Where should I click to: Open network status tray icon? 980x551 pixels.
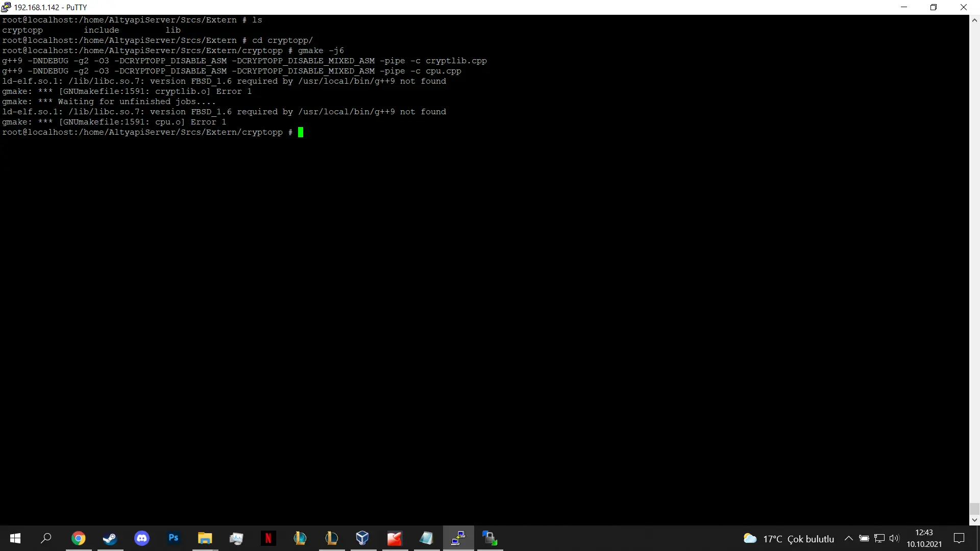tap(879, 538)
